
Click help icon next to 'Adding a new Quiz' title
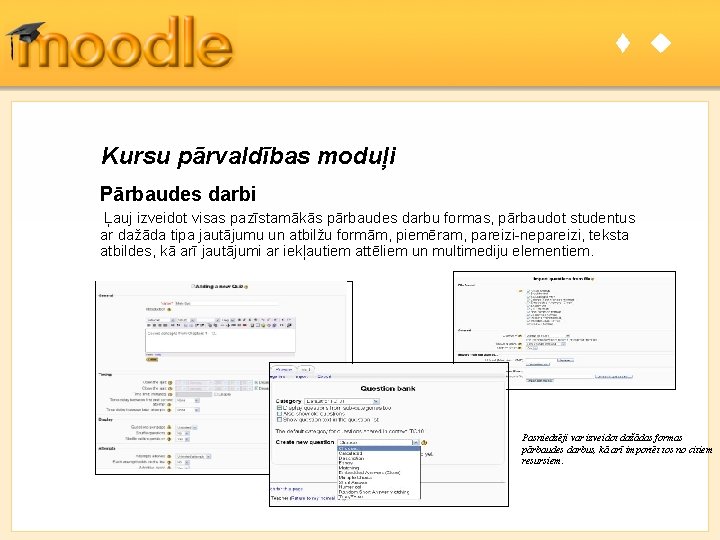(x=246, y=287)
